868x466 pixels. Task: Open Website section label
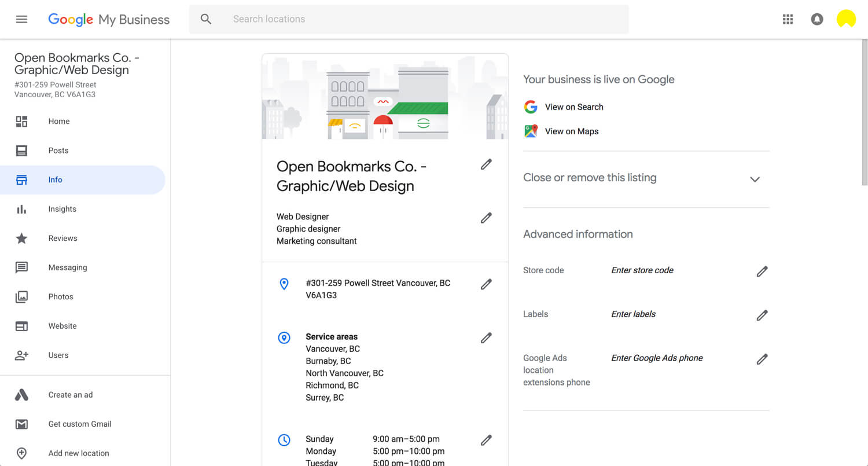pyautogui.click(x=62, y=326)
